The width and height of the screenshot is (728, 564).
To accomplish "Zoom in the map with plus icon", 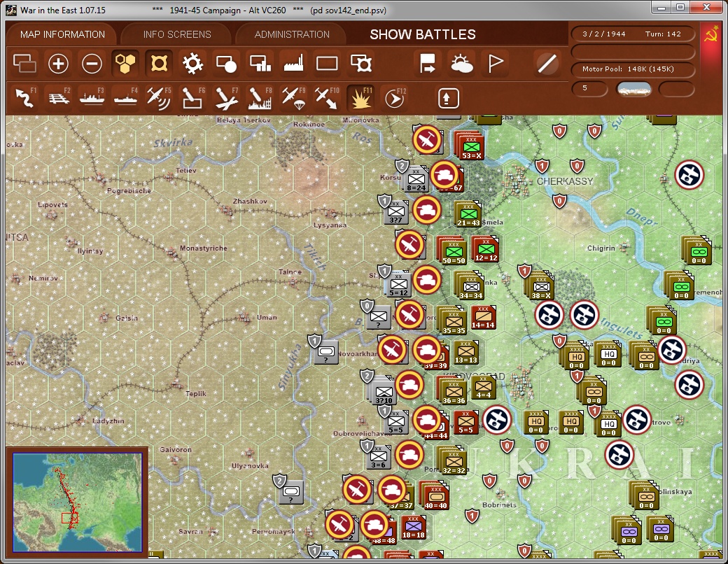I will pos(58,64).
